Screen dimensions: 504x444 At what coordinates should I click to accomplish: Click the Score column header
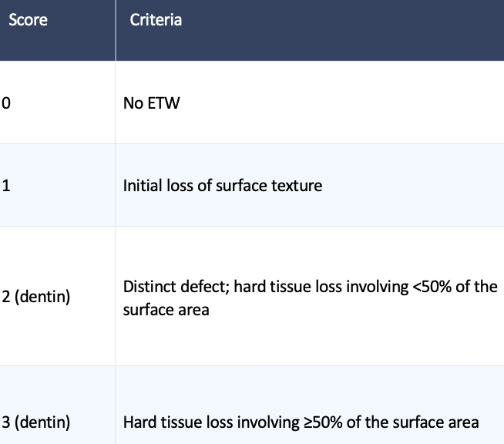[x=28, y=21]
